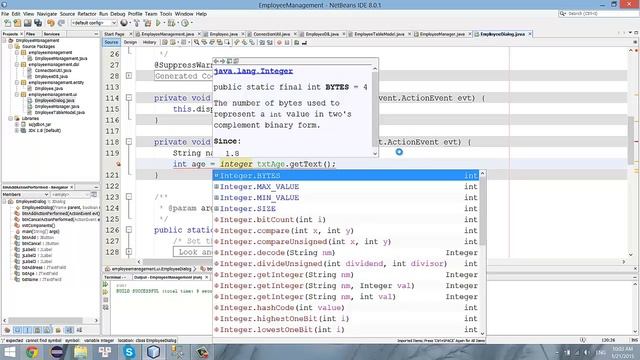Collapse the Source Packages tree node
Image resolution: width=640 pixels, height=360 pixels.
(11, 47)
